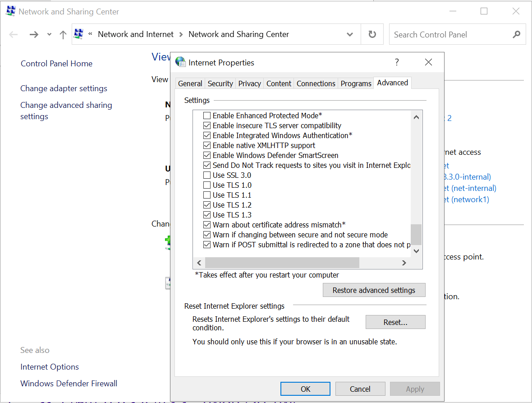Open Change adapter settings link
This screenshot has height=403, width=532.
pos(64,88)
